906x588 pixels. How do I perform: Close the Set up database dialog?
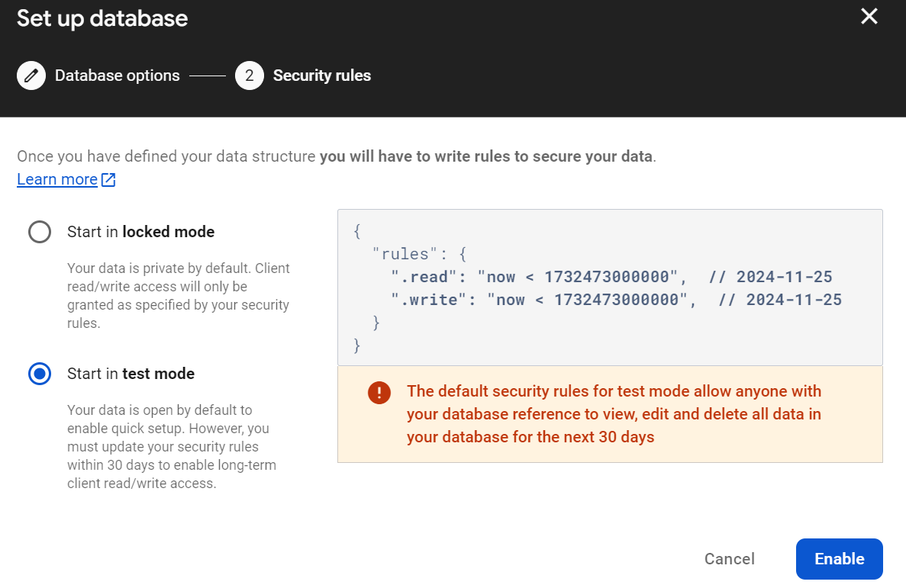click(x=869, y=16)
